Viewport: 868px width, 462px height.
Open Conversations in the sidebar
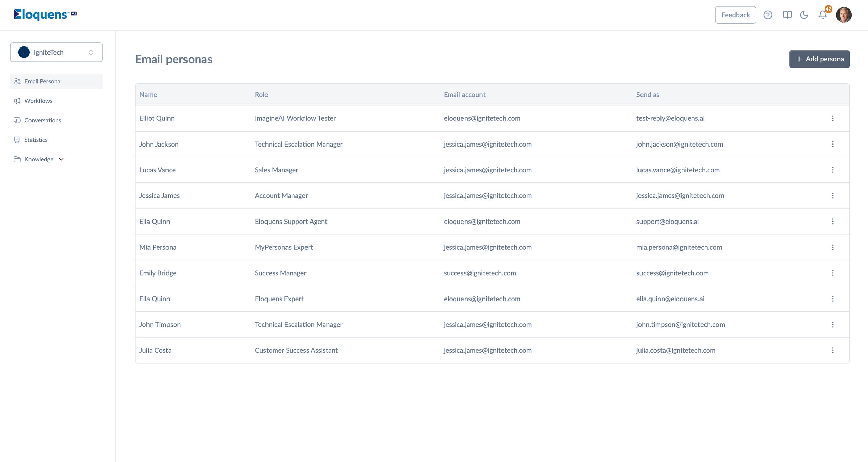43,120
